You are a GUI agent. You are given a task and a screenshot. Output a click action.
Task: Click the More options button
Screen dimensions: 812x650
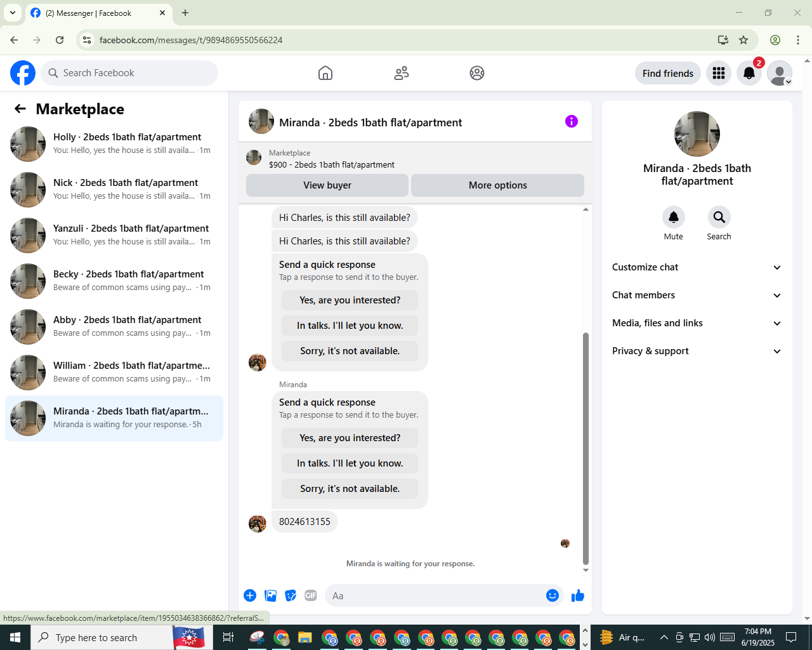click(x=498, y=185)
